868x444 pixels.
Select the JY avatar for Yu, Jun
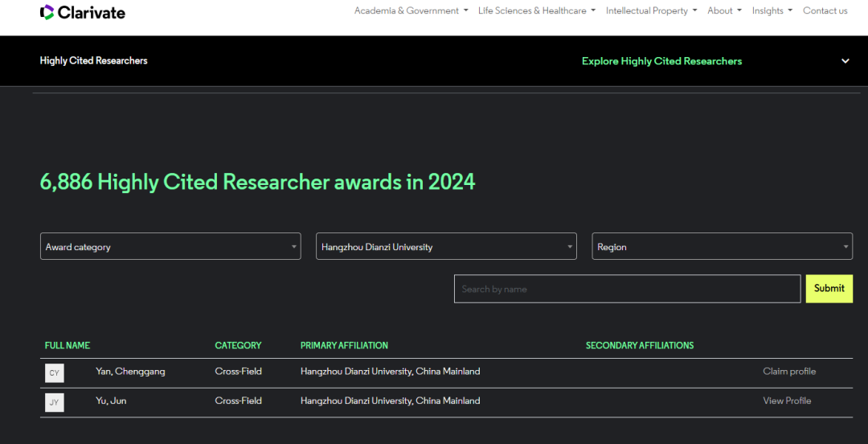55,402
